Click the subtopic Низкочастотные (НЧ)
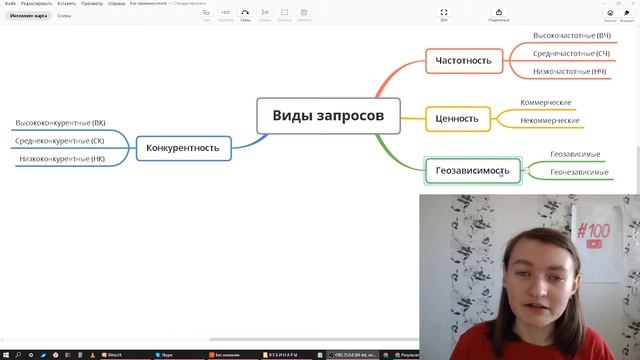This screenshot has width=640, height=360. click(569, 71)
